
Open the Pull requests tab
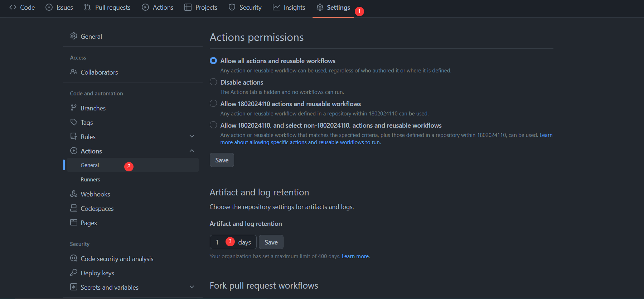click(x=107, y=8)
